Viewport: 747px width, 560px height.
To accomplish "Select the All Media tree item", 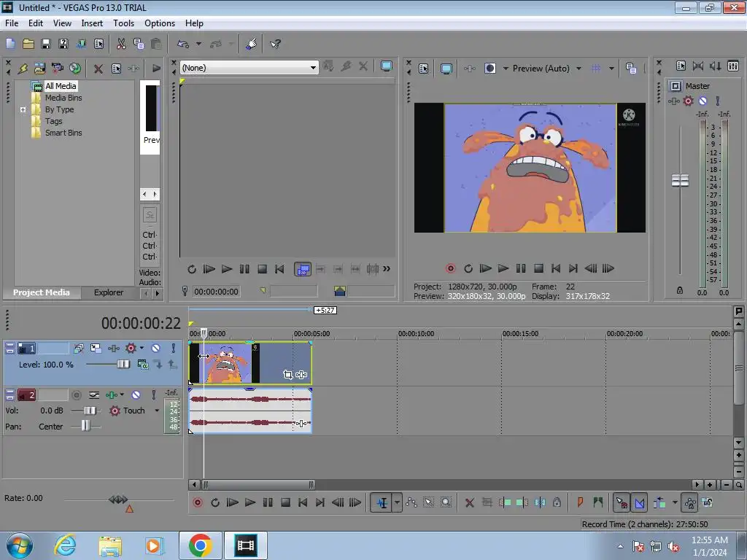I will coord(61,86).
